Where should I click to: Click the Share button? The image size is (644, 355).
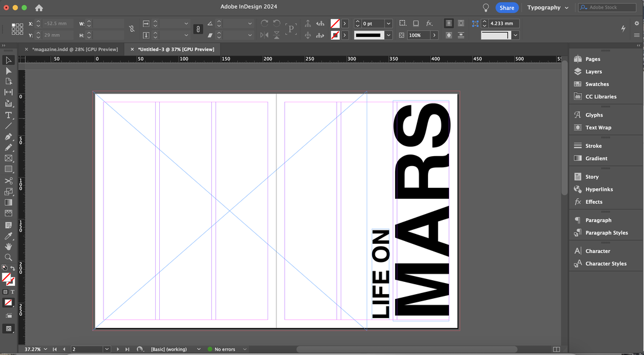click(507, 8)
